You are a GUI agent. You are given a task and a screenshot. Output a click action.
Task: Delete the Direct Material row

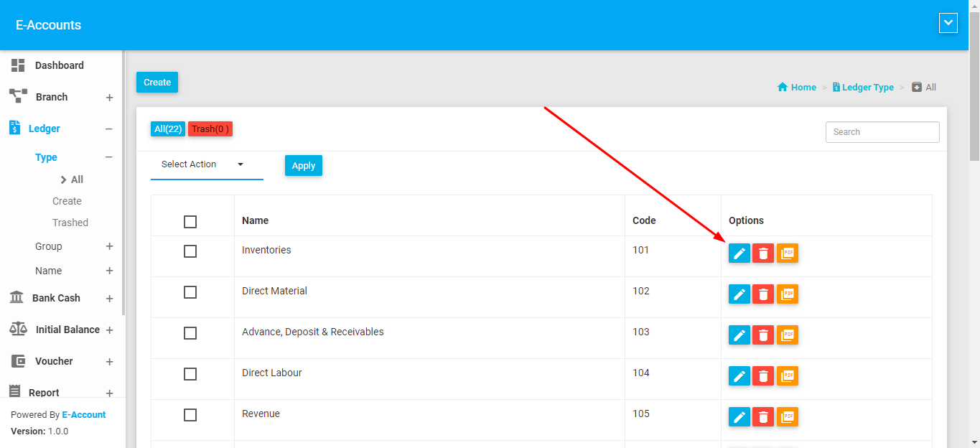(762, 294)
